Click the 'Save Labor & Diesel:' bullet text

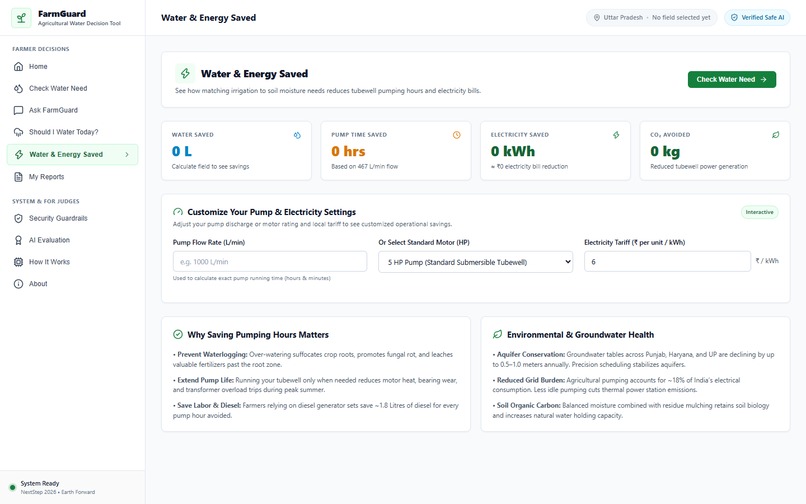pyautogui.click(x=207, y=405)
